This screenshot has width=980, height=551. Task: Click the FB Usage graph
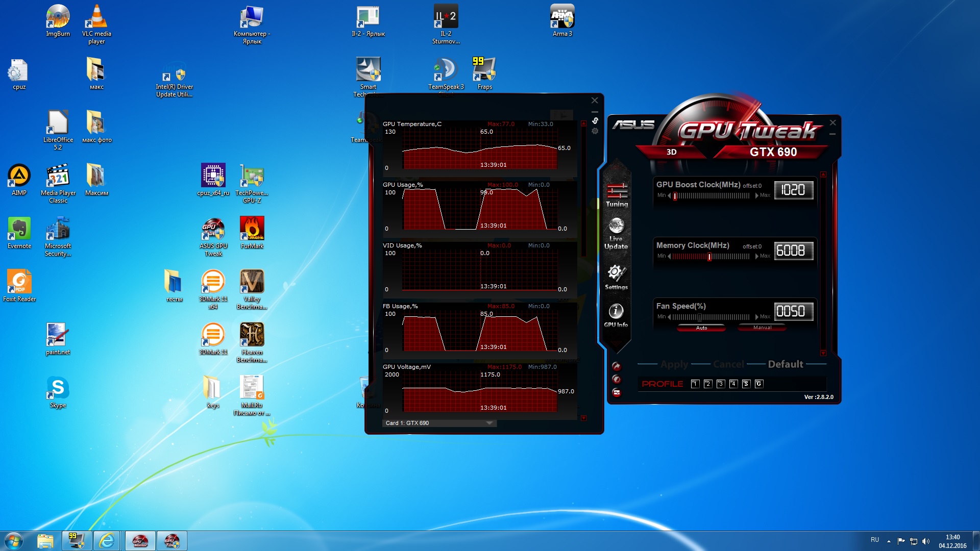coord(480,331)
